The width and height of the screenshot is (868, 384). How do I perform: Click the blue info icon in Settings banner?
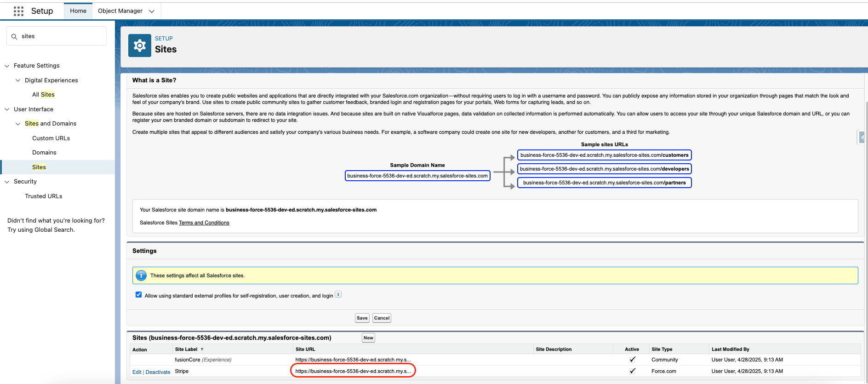pos(141,275)
